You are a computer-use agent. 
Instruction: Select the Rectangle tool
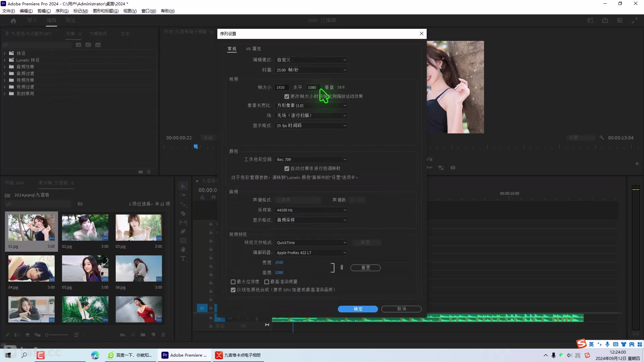pos(183,240)
